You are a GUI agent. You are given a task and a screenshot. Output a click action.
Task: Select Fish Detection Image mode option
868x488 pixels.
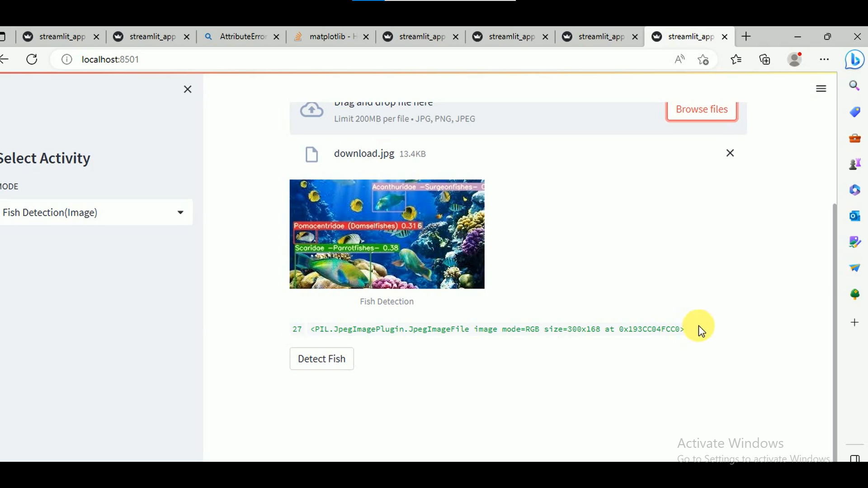pos(90,212)
